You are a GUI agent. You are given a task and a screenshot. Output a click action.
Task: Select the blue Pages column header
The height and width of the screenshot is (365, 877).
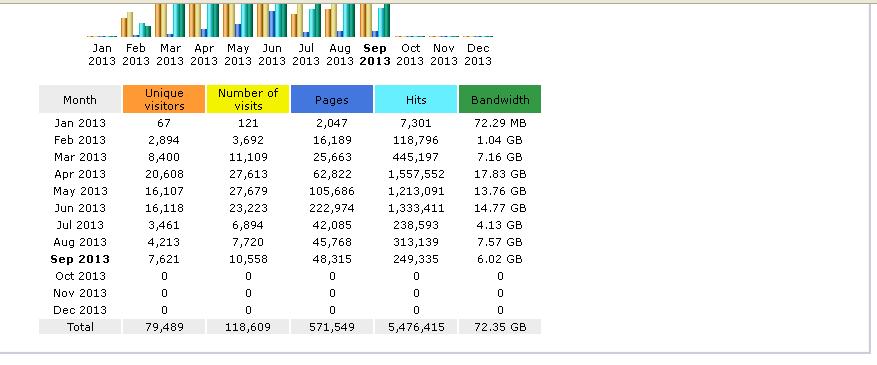click(x=332, y=99)
